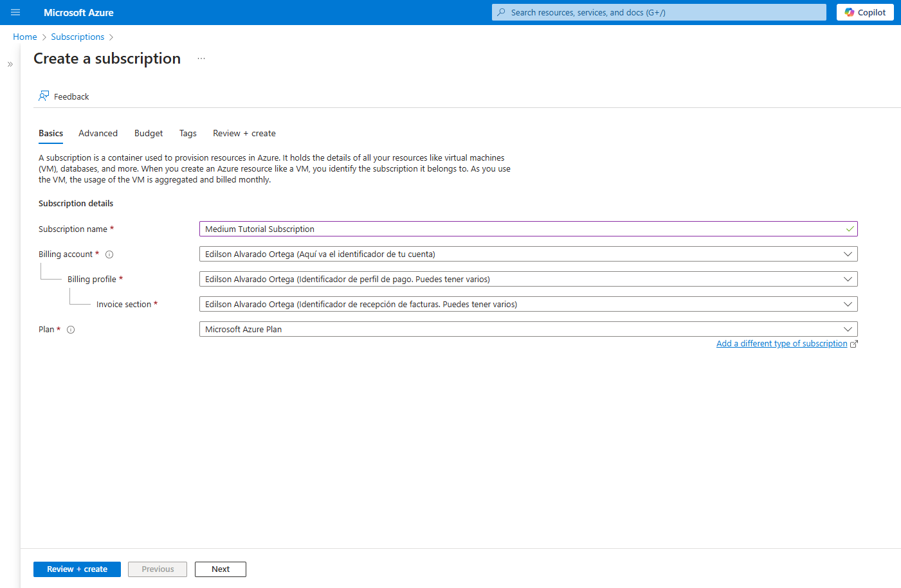Open the hamburger portal menu
901x588 pixels.
point(15,12)
